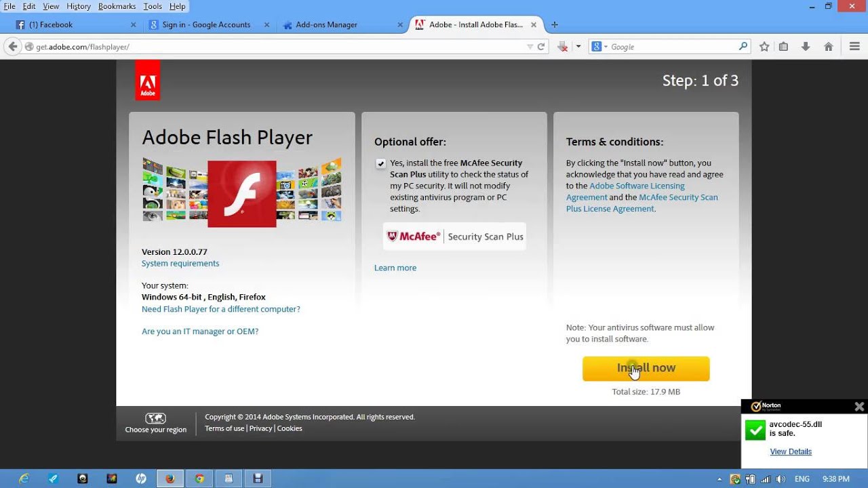
Task: Click the magnifier search icon in search box
Action: coord(743,47)
